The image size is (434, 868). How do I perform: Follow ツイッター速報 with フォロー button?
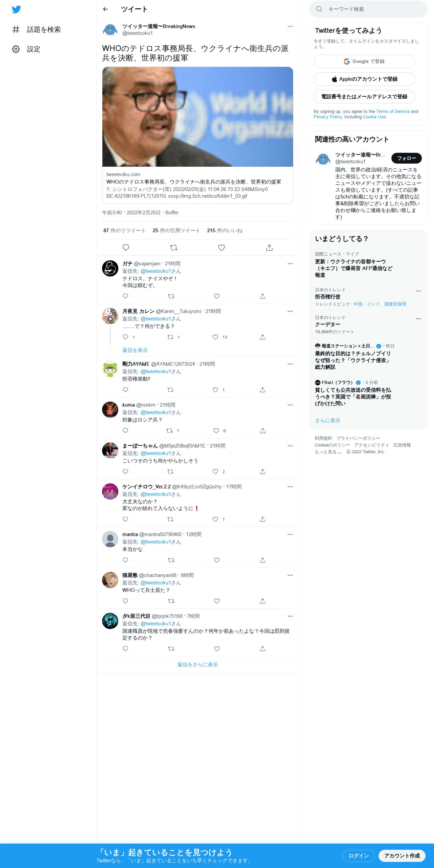406,158
